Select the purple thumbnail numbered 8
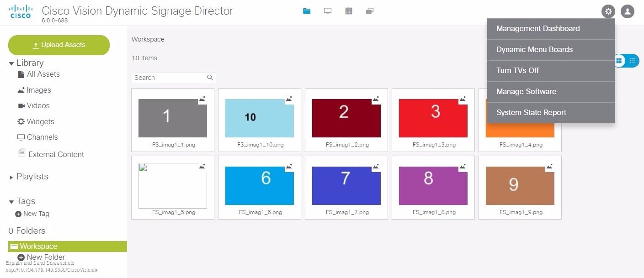This screenshot has width=644, height=278. coord(433,186)
